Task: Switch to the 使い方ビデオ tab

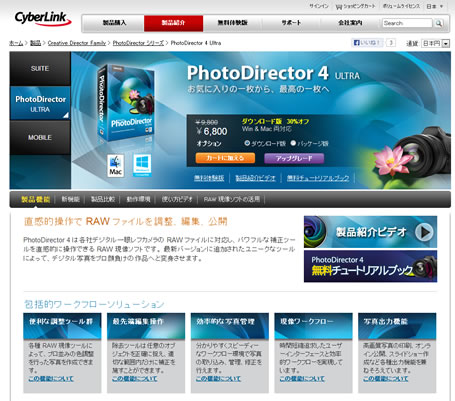Action: click(x=177, y=199)
